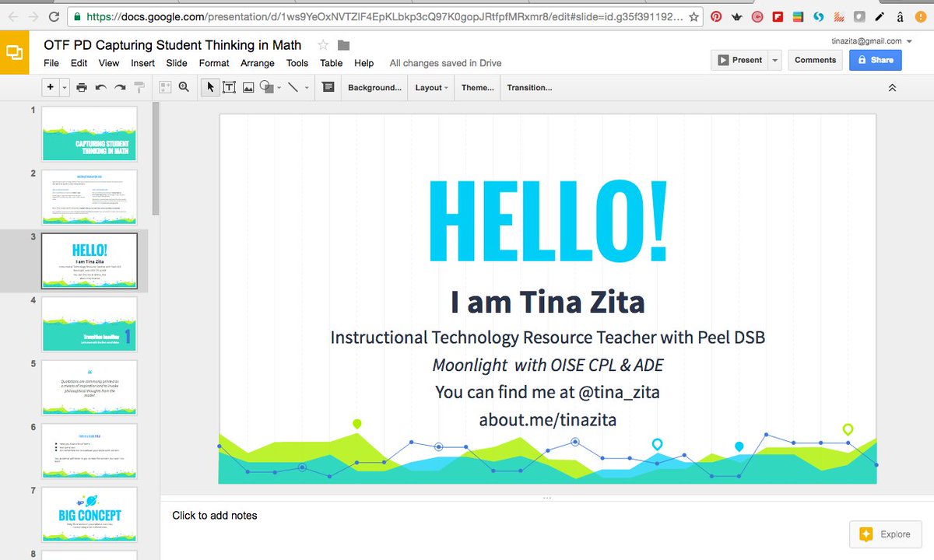Click the Print icon

82,88
